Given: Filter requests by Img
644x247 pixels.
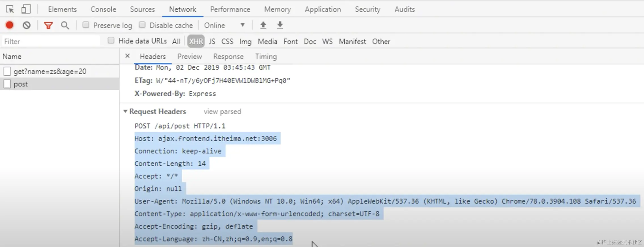Looking at the screenshot, I should [x=245, y=41].
